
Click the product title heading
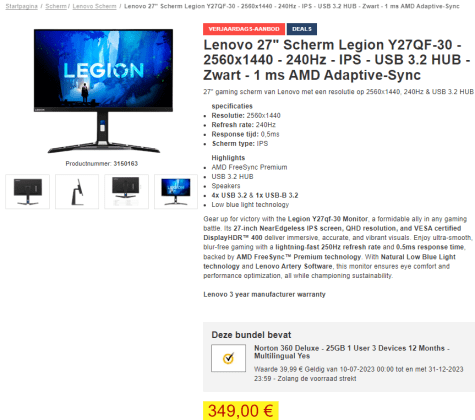coord(337,60)
